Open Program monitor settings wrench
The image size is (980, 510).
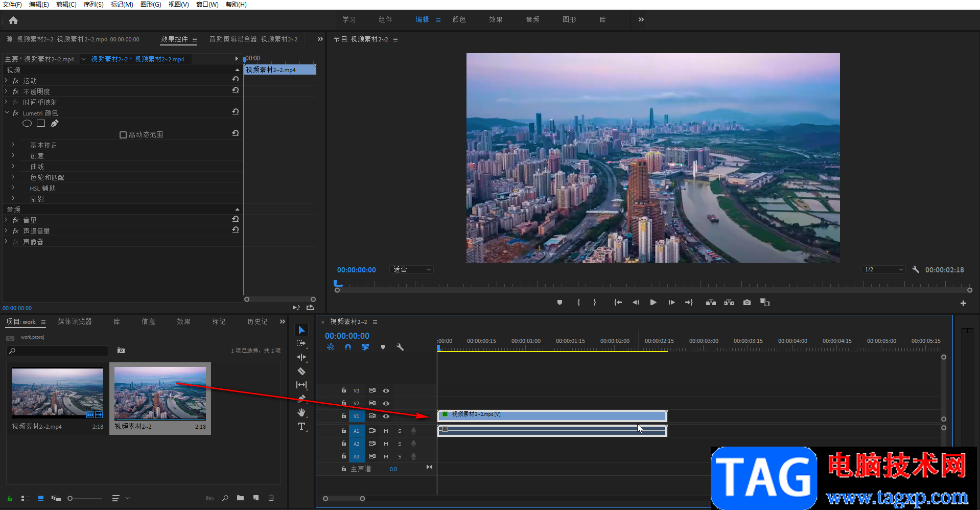click(916, 269)
